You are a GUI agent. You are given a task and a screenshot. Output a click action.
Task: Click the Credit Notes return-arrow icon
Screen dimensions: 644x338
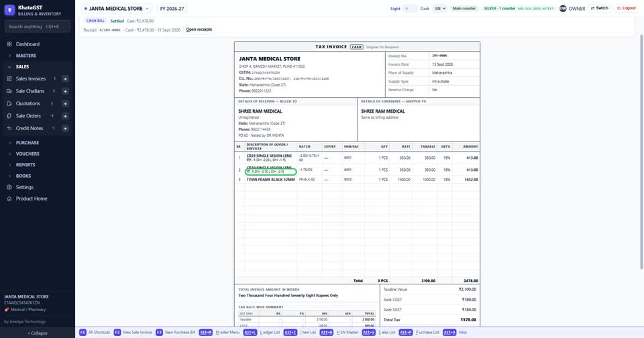9,128
